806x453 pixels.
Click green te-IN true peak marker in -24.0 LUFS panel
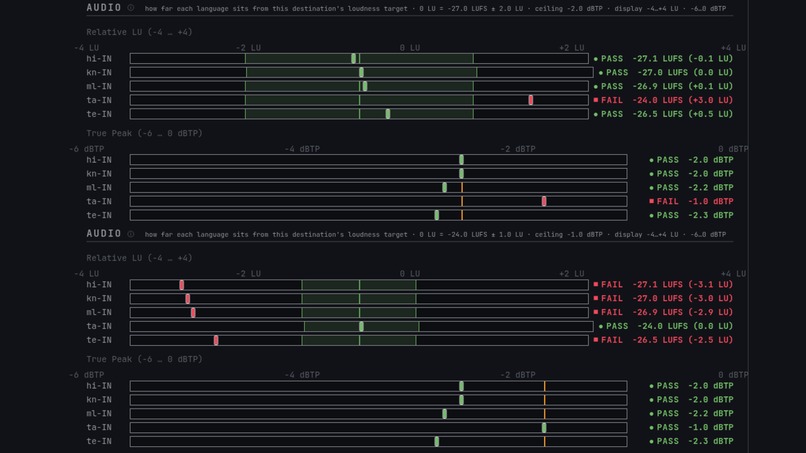pyautogui.click(x=436, y=441)
